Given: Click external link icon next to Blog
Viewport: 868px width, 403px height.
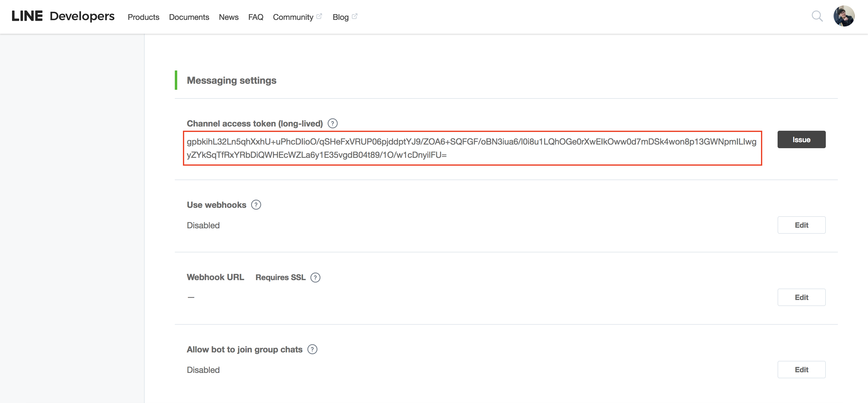Looking at the screenshot, I should (x=354, y=16).
